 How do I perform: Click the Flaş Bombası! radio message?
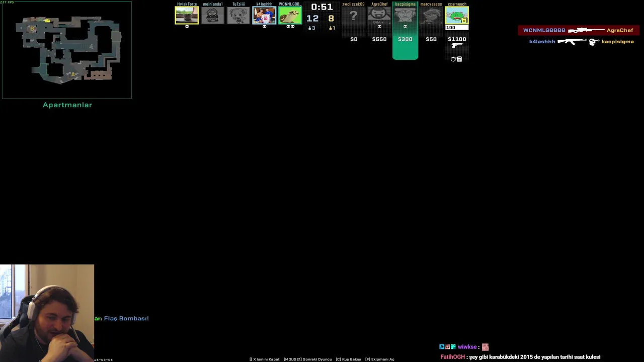point(126,318)
